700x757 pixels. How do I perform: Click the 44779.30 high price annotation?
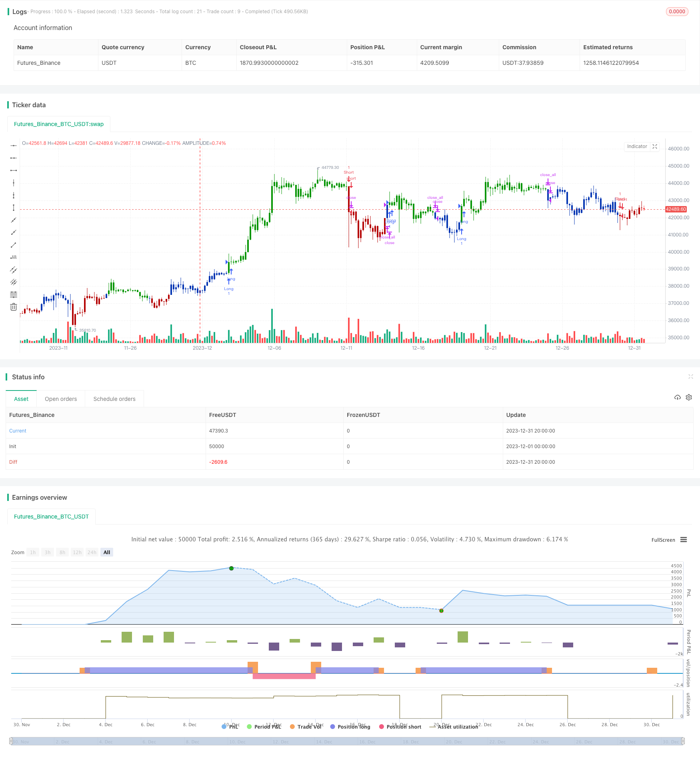point(330,168)
